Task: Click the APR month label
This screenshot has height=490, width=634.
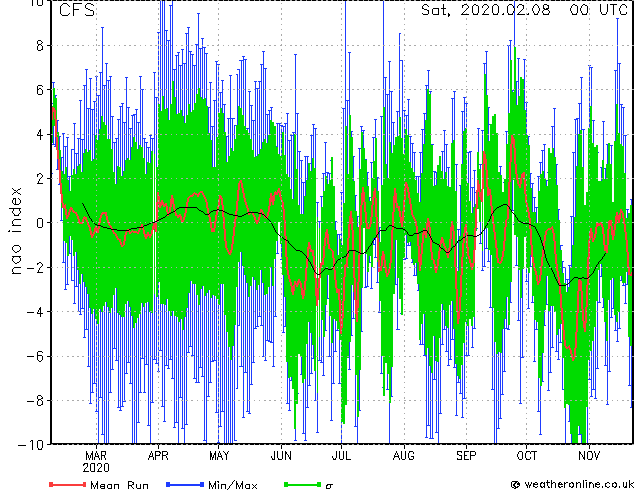Action: 158,456
